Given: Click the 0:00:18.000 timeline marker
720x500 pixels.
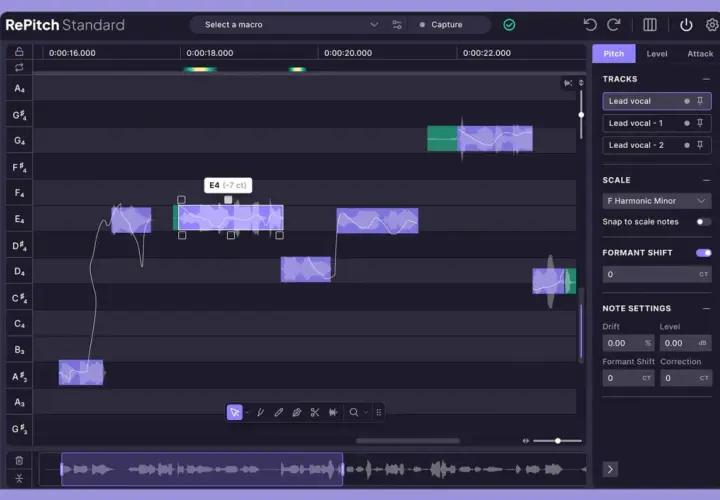Looking at the screenshot, I should [209, 53].
